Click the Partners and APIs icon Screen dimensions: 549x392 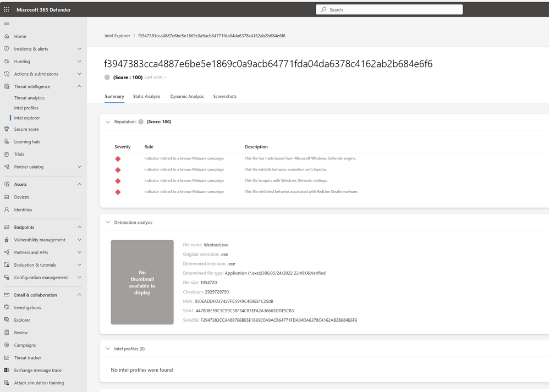coord(7,252)
